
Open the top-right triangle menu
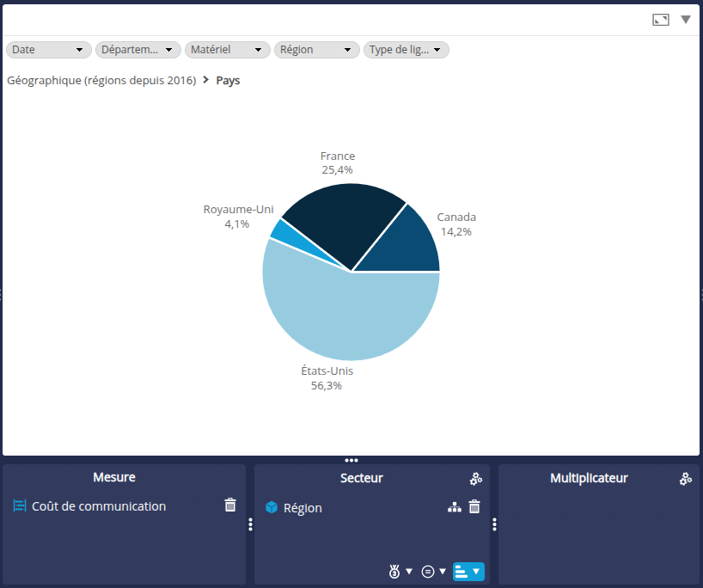(686, 20)
